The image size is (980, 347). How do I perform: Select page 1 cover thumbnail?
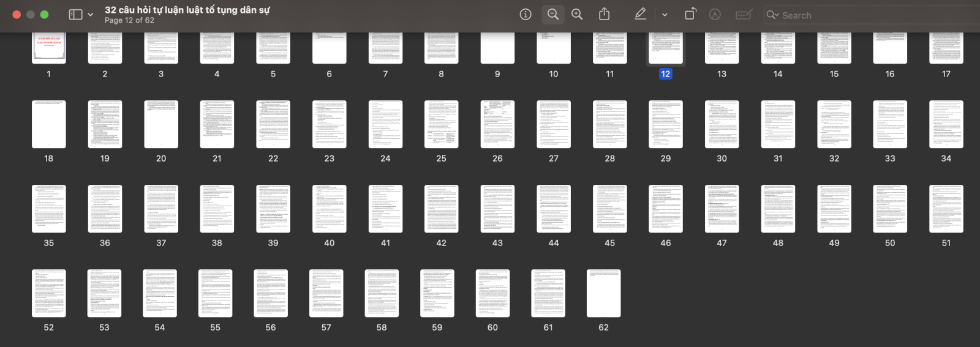click(x=49, y=48)
